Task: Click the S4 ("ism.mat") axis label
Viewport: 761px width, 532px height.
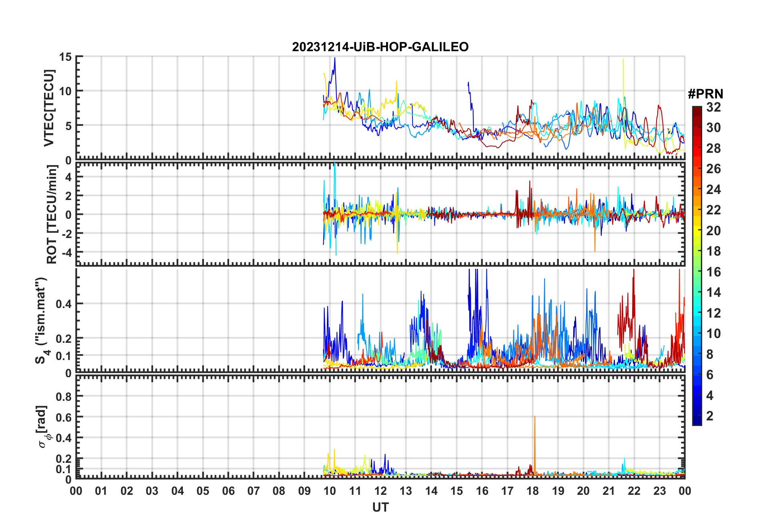Action: [41, 320]
